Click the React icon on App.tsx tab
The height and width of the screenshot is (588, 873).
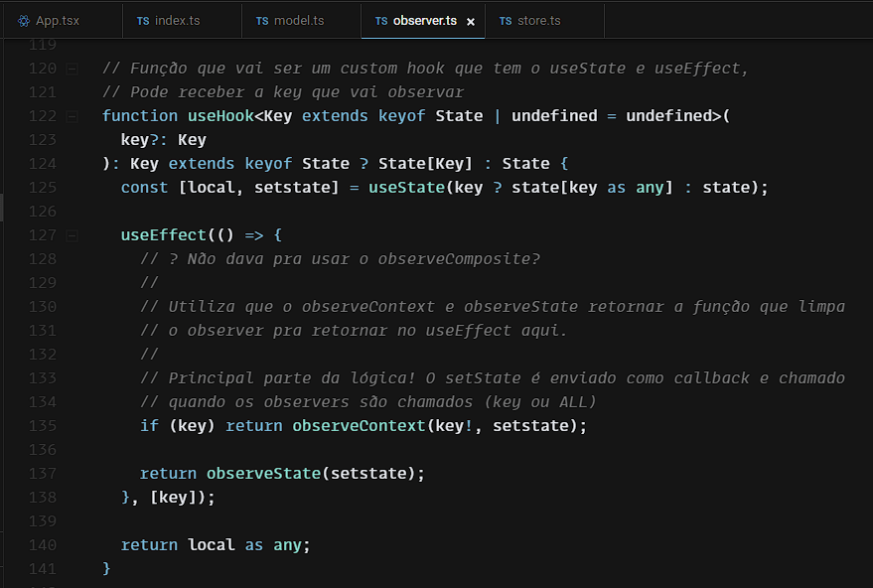point(24,21)
